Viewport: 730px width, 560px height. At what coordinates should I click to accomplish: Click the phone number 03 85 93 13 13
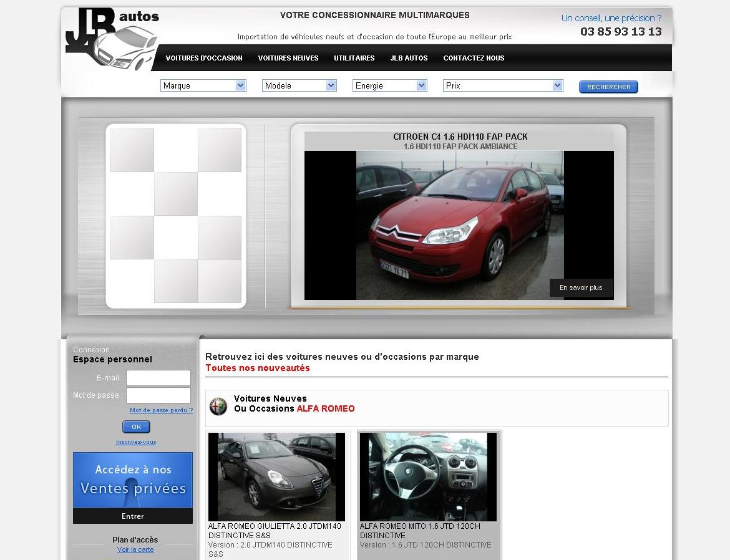click(621, 32)
